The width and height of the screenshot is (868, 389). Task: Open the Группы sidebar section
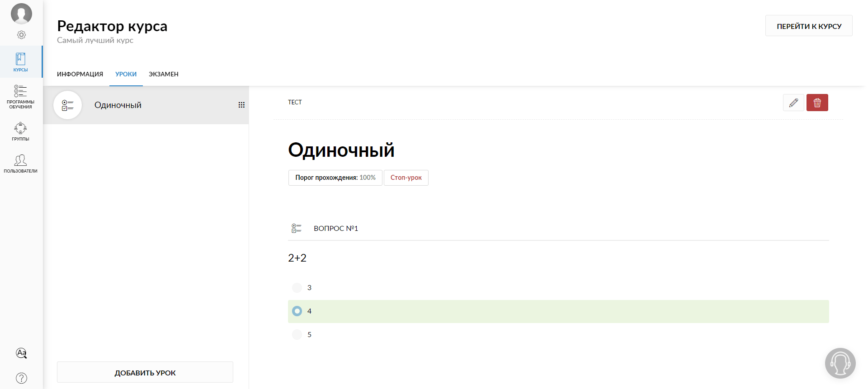(x=21, y=131)
